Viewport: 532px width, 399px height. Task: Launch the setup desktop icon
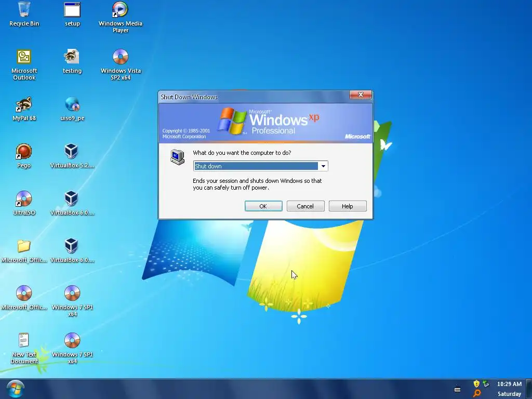(72, 14)
